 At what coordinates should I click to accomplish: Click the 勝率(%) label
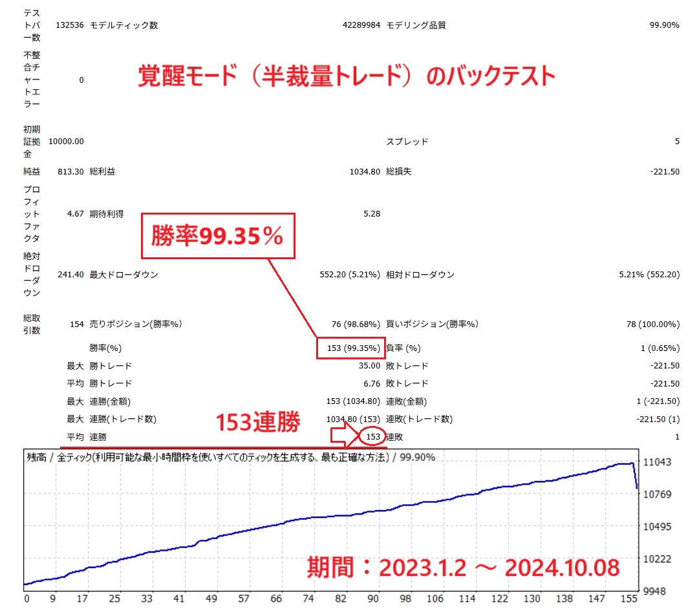(105, 348)
